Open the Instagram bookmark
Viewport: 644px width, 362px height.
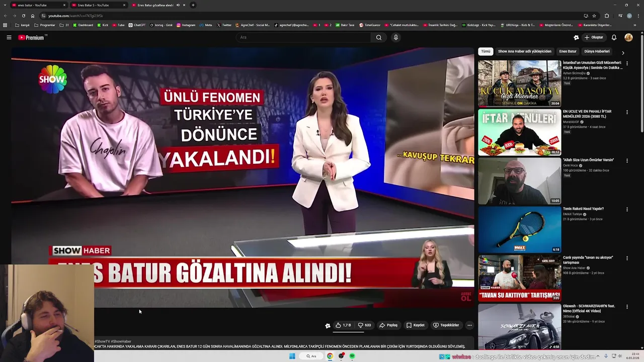(186, 25)
